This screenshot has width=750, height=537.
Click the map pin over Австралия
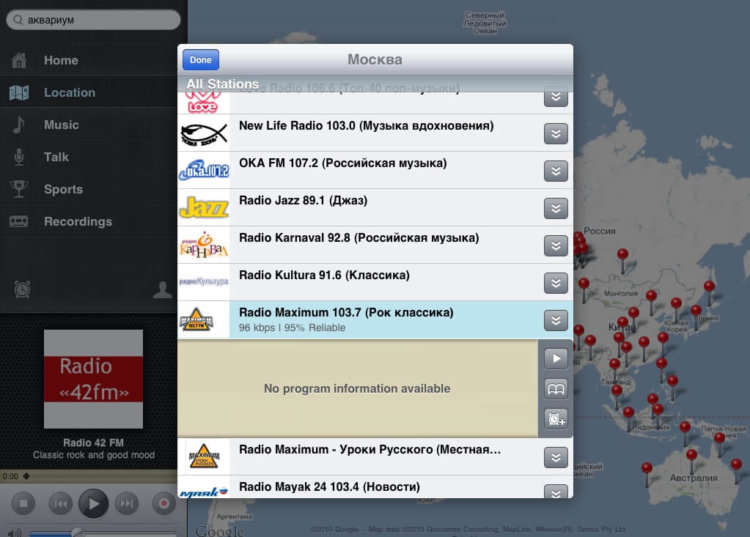click(x=692, y=460)
